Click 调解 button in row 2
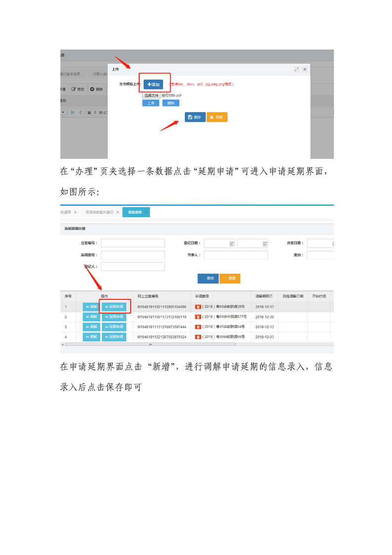Image resolution: width=392 pixels, height=555 pixels. click(91, 317)
